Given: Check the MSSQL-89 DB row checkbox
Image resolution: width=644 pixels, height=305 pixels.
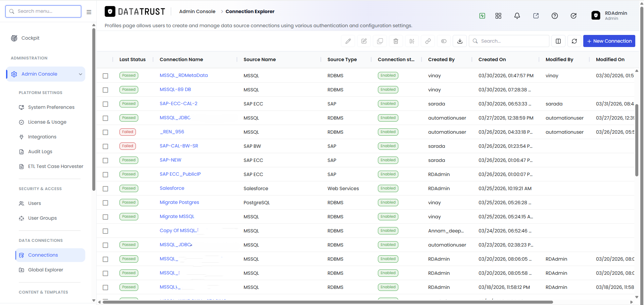Looking at the screenshot, I should (105, 90).
